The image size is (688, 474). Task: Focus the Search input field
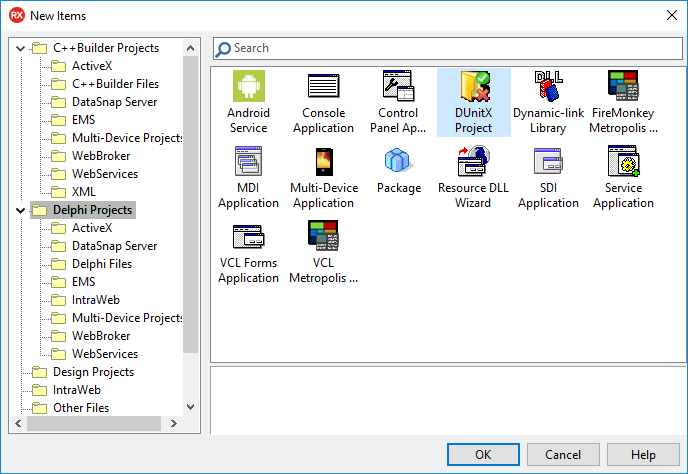(448, 48)
